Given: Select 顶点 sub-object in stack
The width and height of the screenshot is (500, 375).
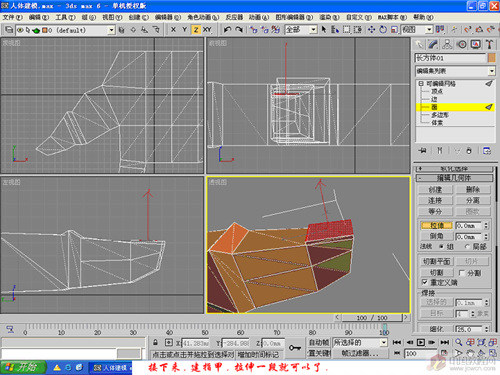Looking at the screenshot, I should (x=437, y=91).
